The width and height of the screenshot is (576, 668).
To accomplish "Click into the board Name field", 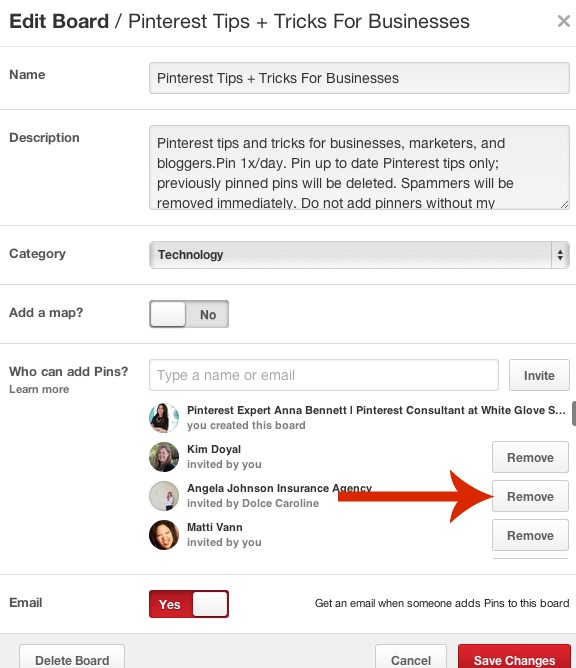I will coord(359,78).
